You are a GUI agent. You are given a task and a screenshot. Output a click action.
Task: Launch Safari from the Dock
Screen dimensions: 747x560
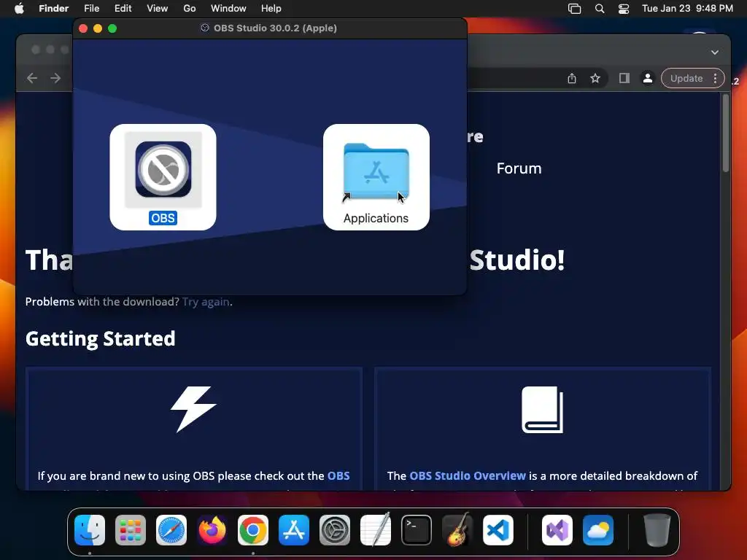point(171,530)
